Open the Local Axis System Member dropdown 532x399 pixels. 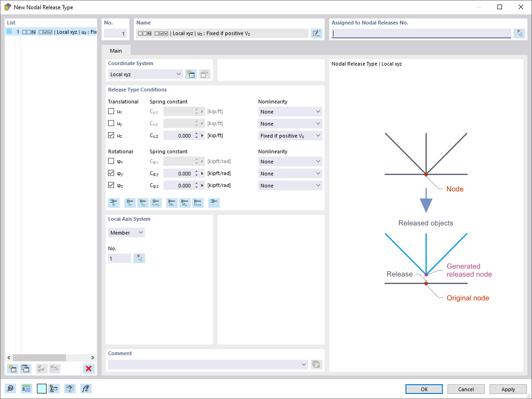126,232
